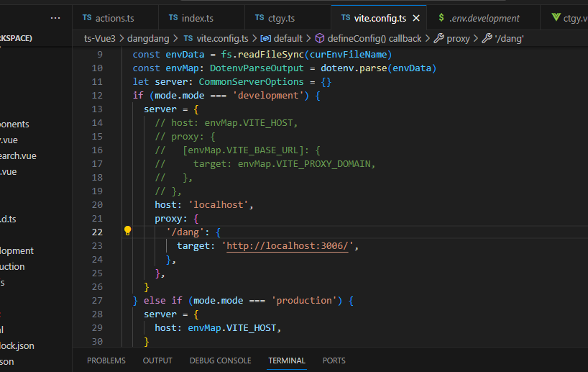The image size is (588, 372).
Task: Open the ctgy.ts editor tab
Action: tap(281, 18)
